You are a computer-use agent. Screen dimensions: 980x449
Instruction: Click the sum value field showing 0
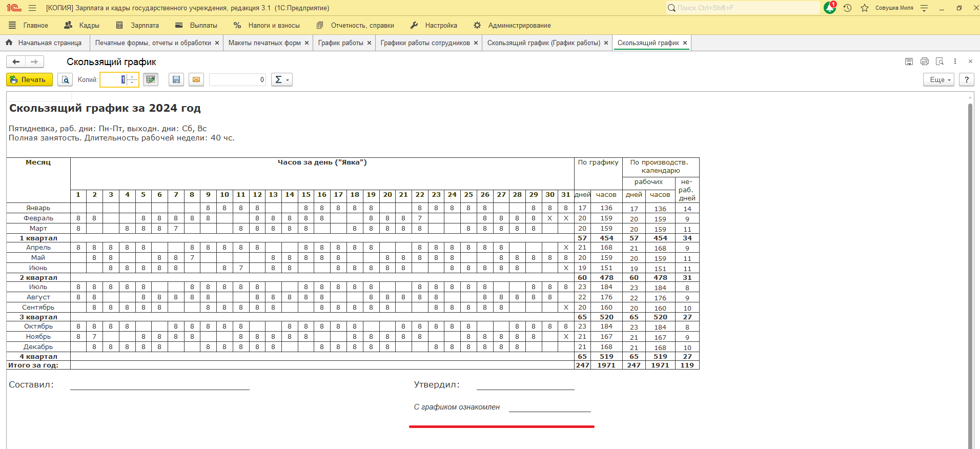click(x=237, y=79)
